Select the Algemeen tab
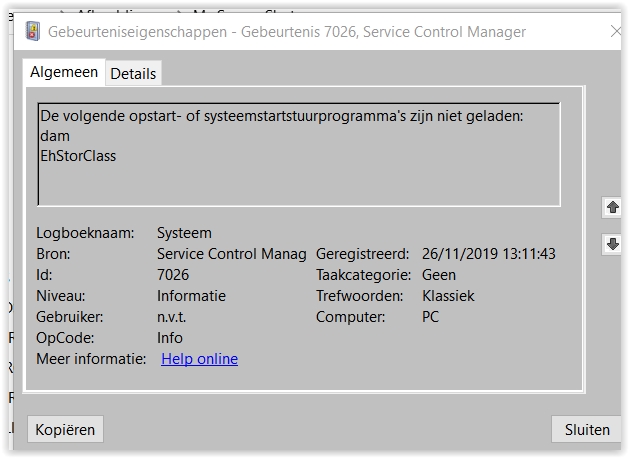The height and width of the screenshot is (458, 629). [x=64, y=72]
